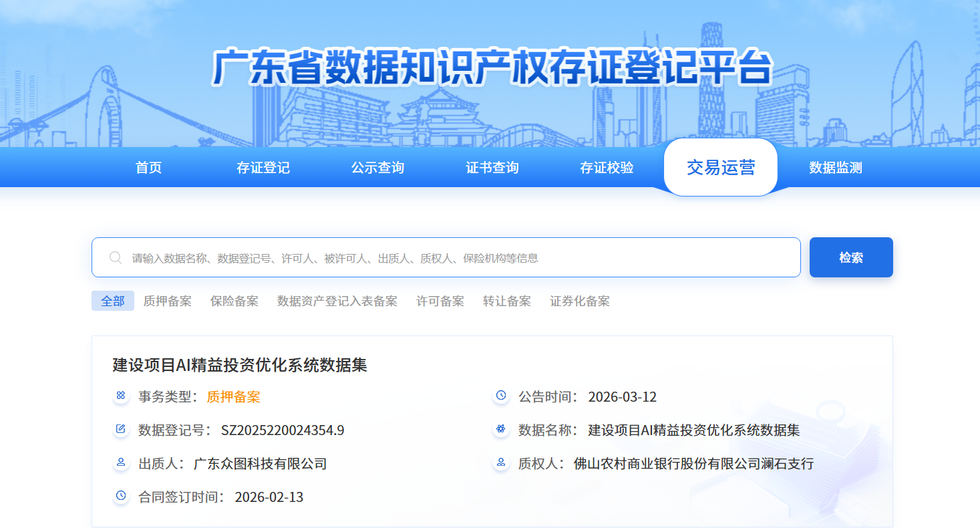Select 存证校验 in the navigation bar
Viewport: 980px width, 528px height.
click(x=607, y=168)
